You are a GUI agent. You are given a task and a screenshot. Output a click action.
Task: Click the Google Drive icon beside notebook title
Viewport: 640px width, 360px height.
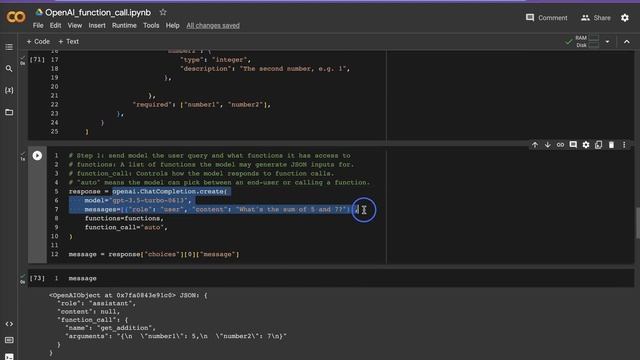click(39, 13)
